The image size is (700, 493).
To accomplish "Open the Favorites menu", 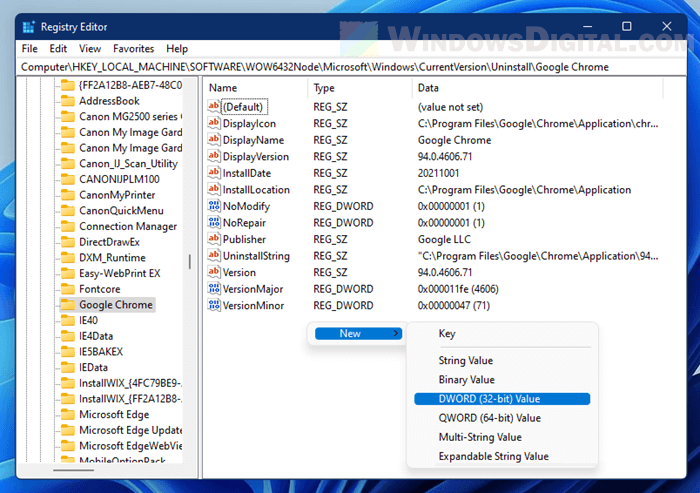I will click(133, 49).
